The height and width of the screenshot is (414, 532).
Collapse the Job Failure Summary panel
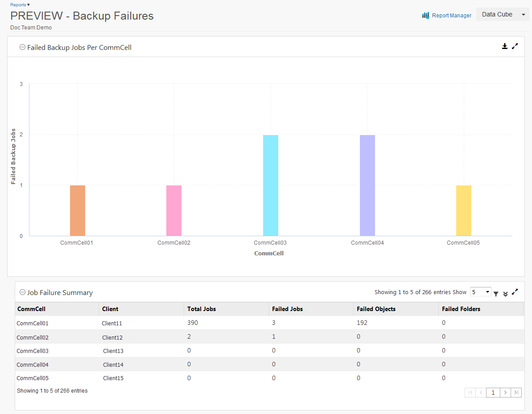22,292
